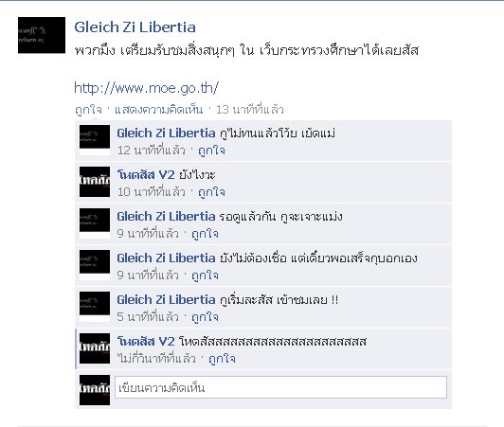Like the comment posted 5 minutes ago

pyautogui.click(x=205, y=317)
